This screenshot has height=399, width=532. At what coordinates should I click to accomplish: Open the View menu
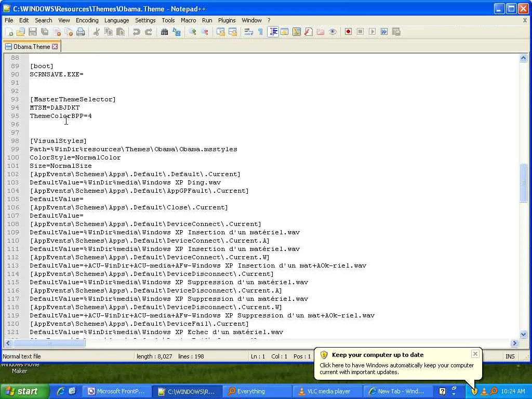point(64,20)
